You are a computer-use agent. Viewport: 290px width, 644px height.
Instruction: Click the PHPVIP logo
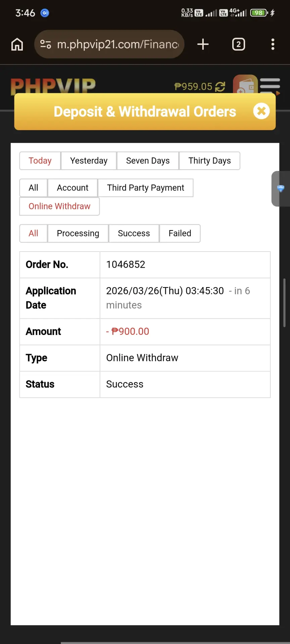coord(53,86)
